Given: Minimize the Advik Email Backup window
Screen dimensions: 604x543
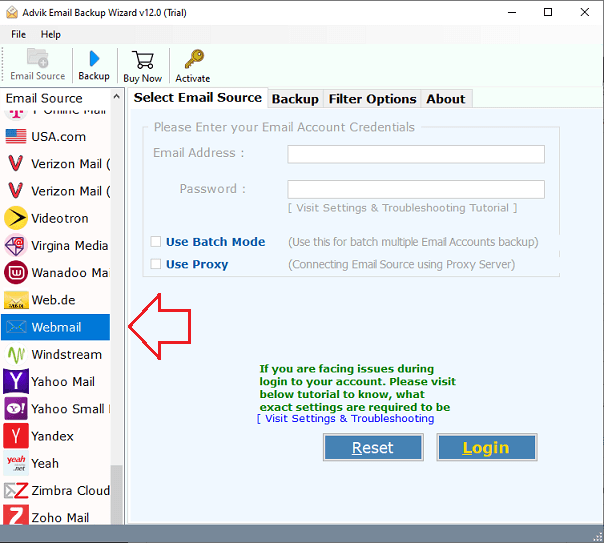Looking at the screenshot, I should point(512,12).
